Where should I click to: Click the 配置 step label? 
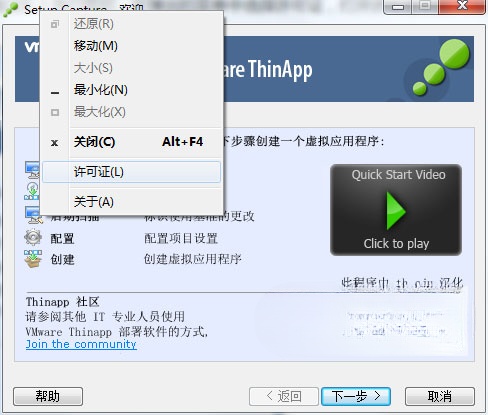(62, 238)
